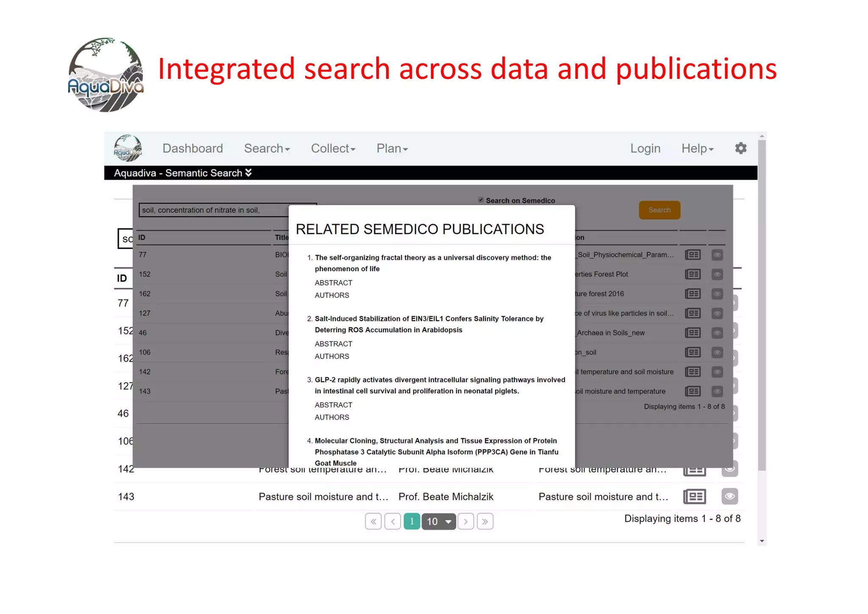
Task: Open publications icon for row 127
Action: tap(693, 313)
